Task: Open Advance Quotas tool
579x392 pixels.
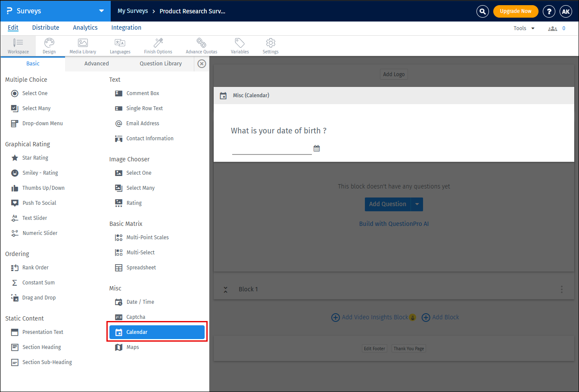Action: coord(201,46)
